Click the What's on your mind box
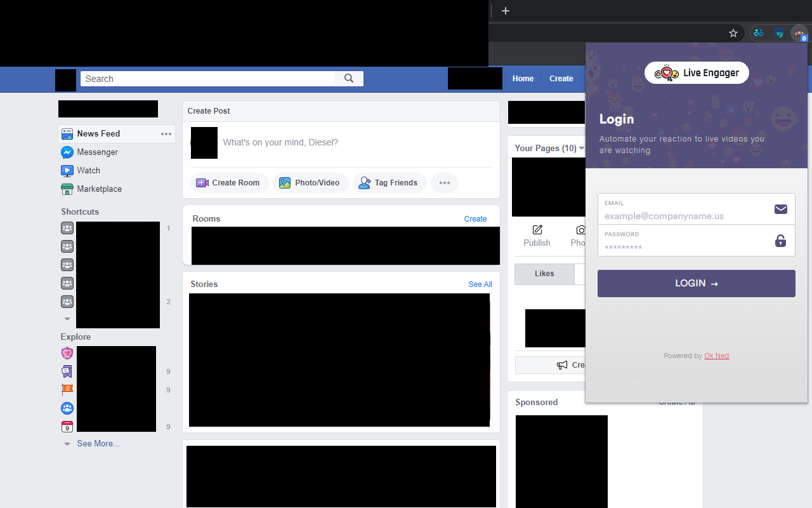This screenshot has width=812, height=508. (280, 143)
